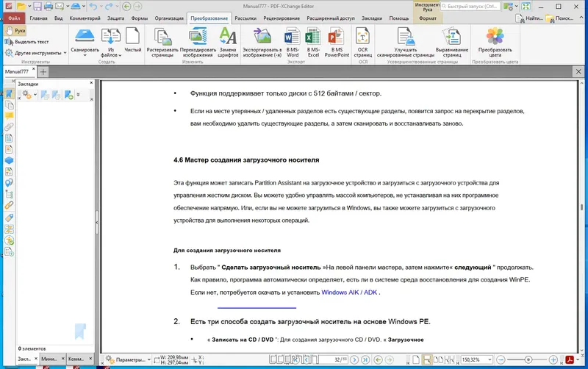Choose Экспортировать в изображение
This screenshot has width=588, height=369.
[x=262, y=43]
